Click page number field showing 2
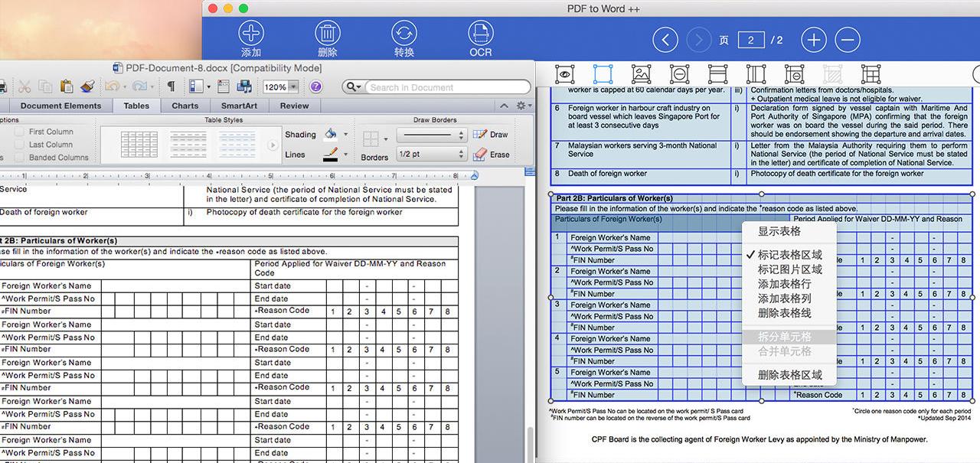The height and width of the screenshot is (463, 980). [x=751, y=40]
